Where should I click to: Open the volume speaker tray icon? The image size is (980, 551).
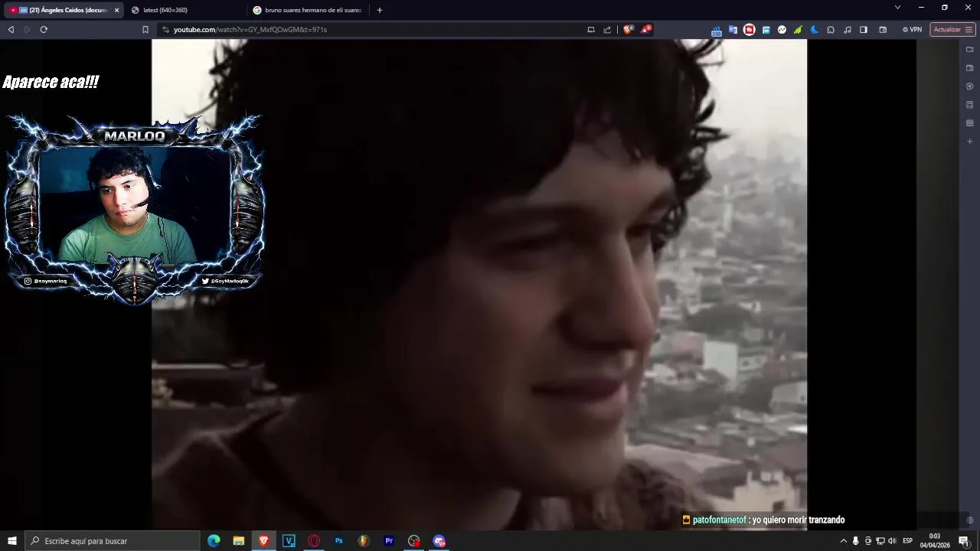(x=892, y=541)
